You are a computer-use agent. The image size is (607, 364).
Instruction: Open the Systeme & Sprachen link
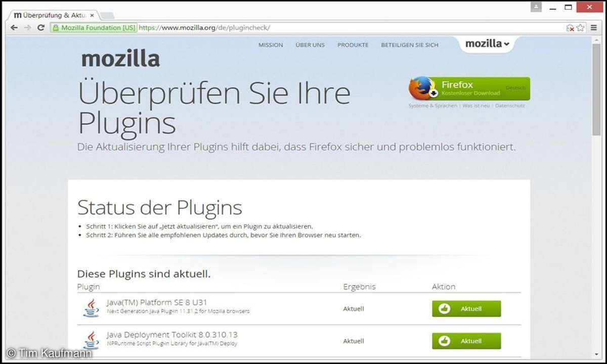click(432, 106)
